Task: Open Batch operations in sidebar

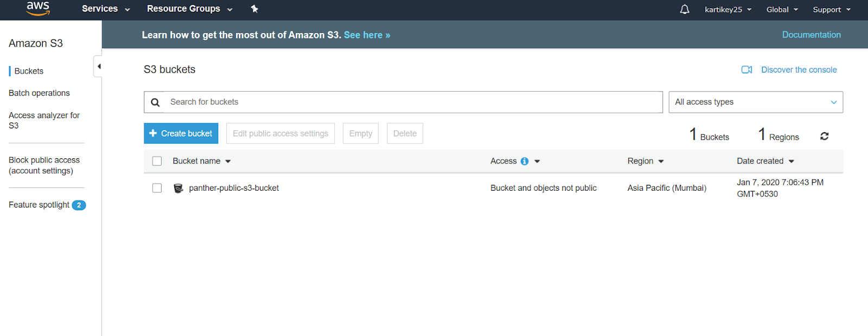Action: click(x=39, y=93)
